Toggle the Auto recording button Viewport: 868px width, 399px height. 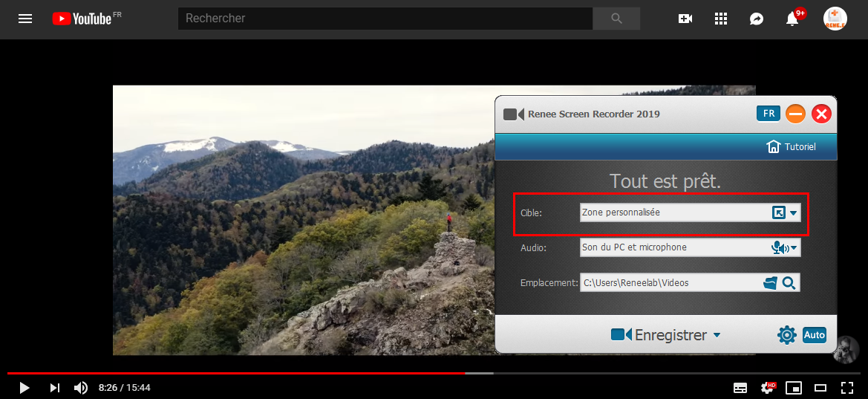tap(815, 335)
